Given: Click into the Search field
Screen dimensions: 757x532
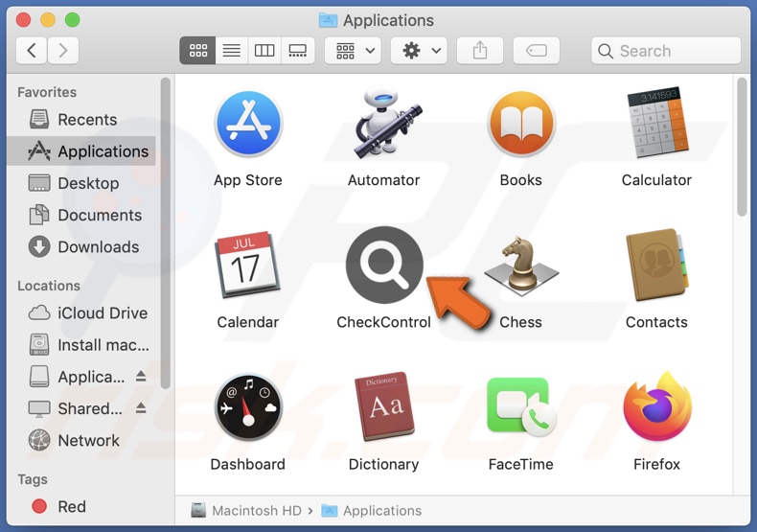Looking at the screenshot, I should pos(666,50).
